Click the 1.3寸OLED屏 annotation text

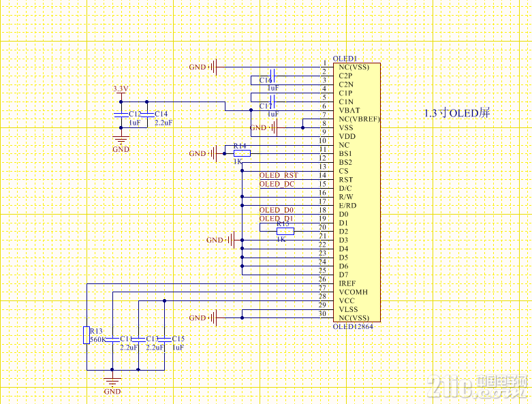coord(457,113)
